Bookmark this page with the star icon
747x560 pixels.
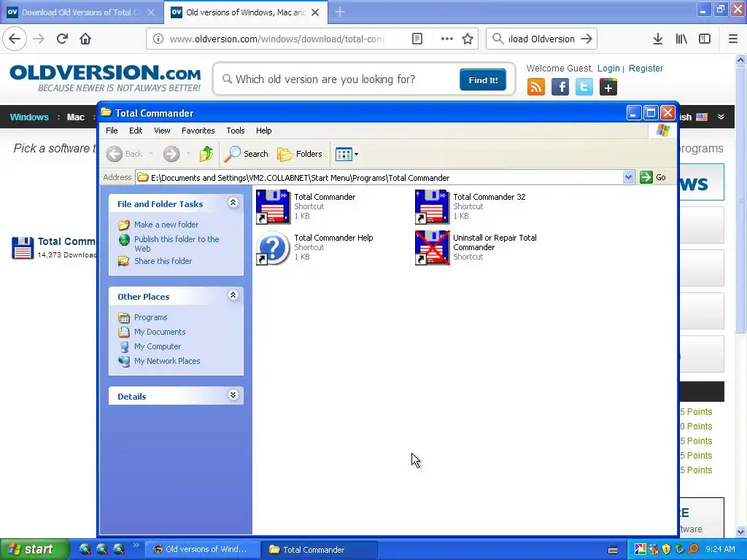pyautogui.click(x=468, y=39)
